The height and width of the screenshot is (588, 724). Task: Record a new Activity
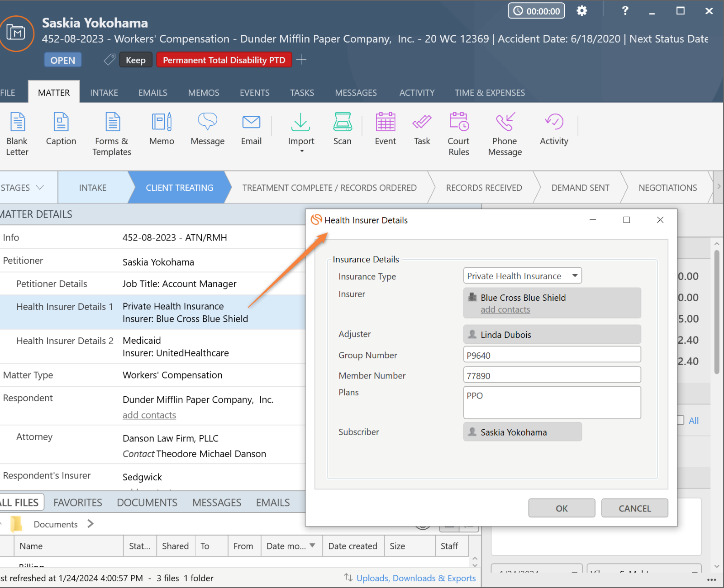coord(554,129)
